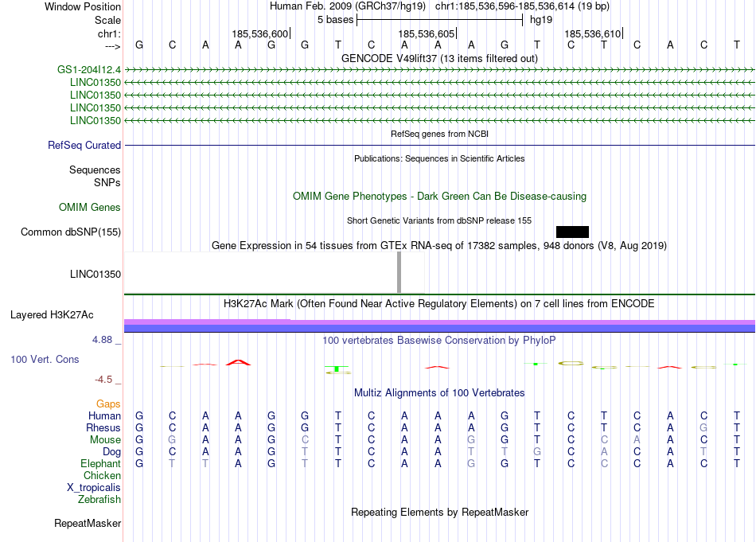Screen dimensions: 756x542
Task: Click the green T conservation logo
Action: (337, 368)
